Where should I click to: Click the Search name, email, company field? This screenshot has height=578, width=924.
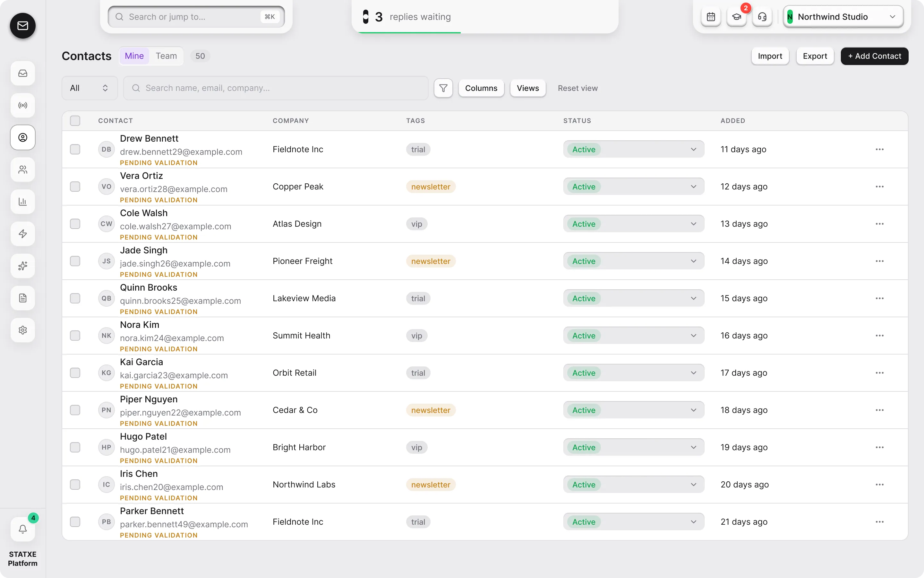coord(276,88)
